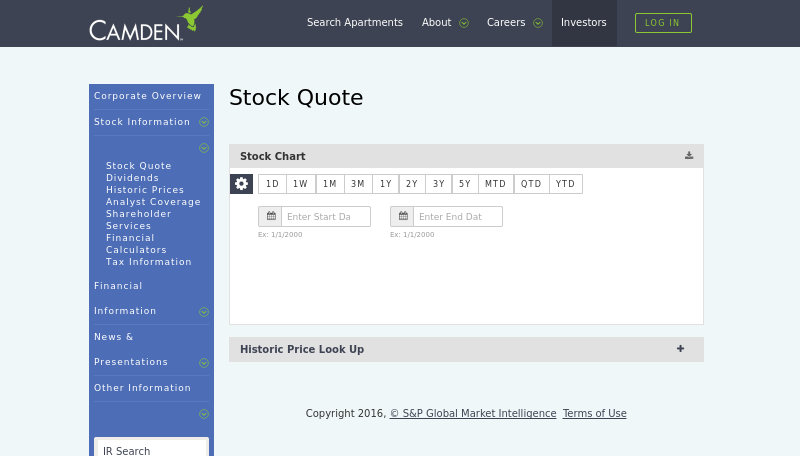Open Corporate Overview in sidebar
The image size is (800, 456).
click(x=147, y=96)
